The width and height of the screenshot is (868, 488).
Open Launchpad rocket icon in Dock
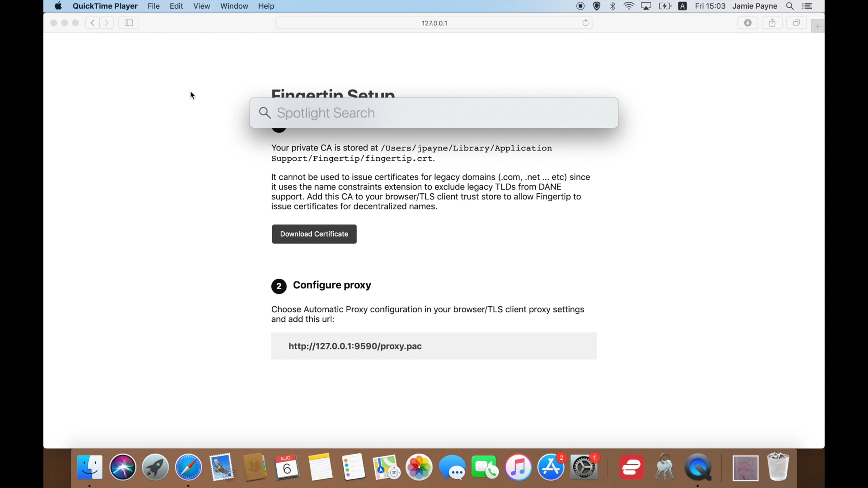[x=156, y=467]
